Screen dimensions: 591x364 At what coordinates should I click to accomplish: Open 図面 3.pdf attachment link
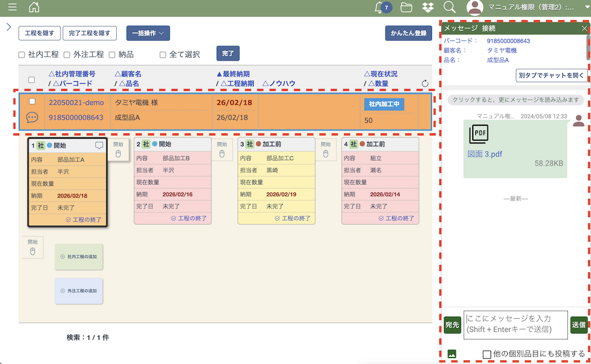[485, 154]
